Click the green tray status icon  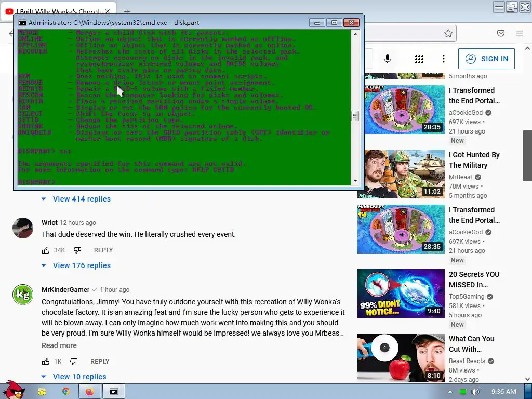tap(462, 392)
